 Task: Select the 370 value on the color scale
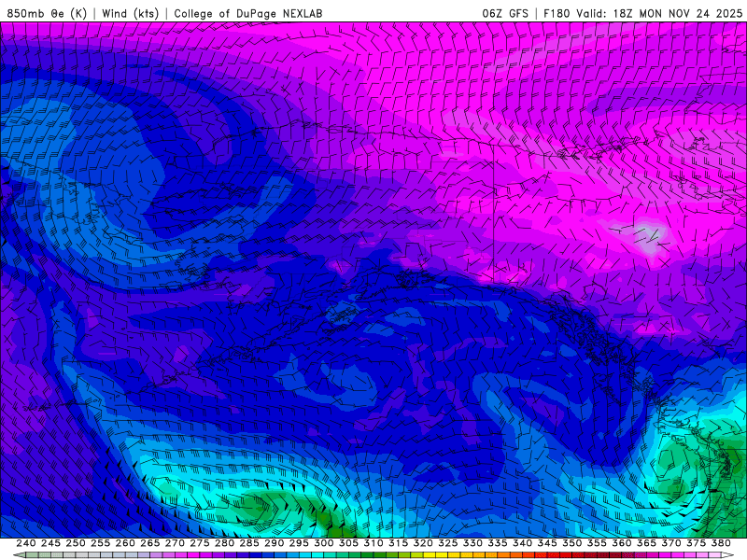pyautogui.click(x=670, y=543)
